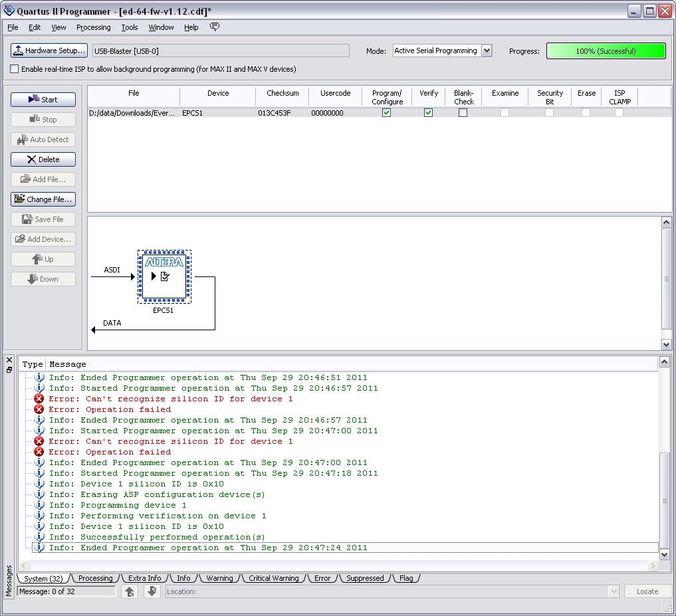Viewport: 676px width, 616px height.
Task: Go to previous message with up arrow icon
Action: [130, 591]
